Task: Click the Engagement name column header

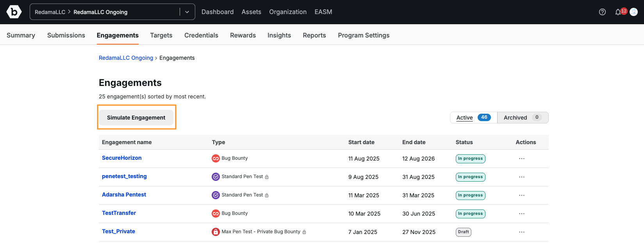Action: pos(127,142)
